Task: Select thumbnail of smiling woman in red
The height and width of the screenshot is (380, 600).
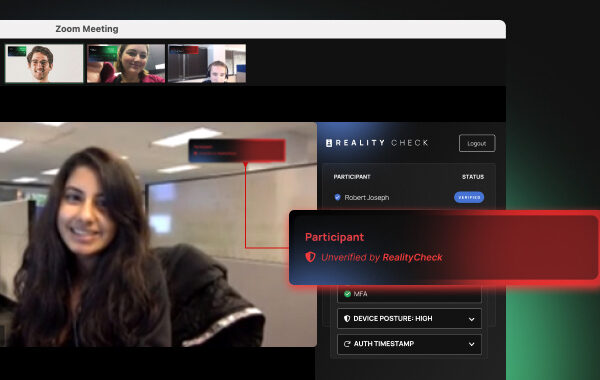Action: [126, 63]
